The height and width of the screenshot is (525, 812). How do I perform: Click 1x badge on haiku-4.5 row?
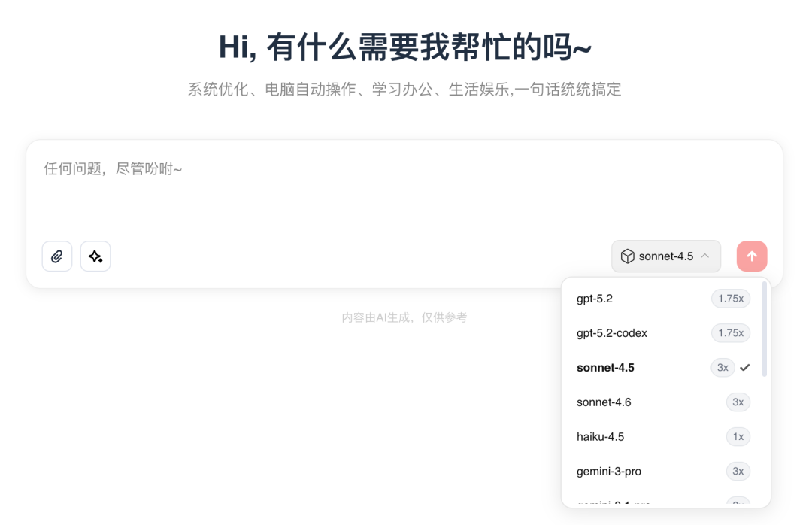[738, 436]
